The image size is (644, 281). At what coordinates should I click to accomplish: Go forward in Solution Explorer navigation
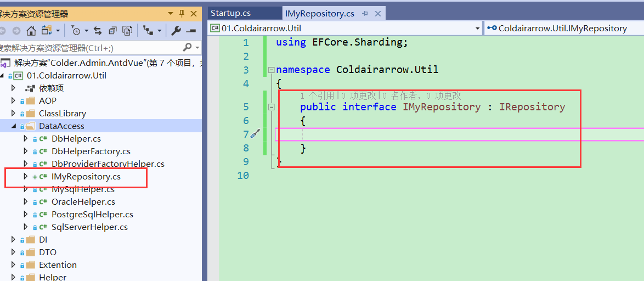tap(16, 30)
